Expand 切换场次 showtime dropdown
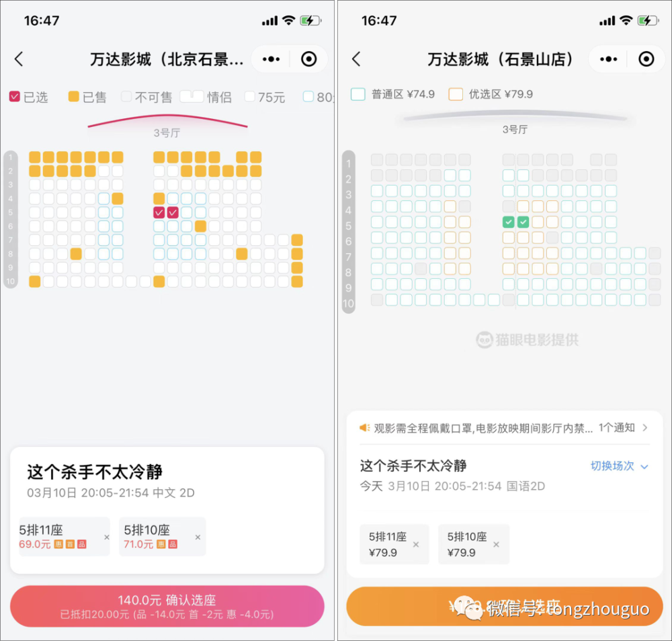This screenshot has height=641, width=672. 620,466
